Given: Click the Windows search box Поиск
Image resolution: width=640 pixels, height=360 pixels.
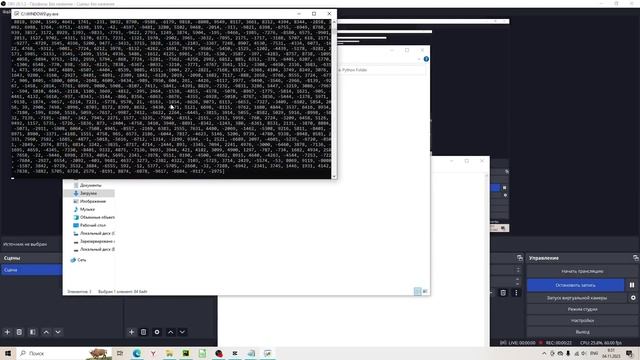Looking at the screenshot, I should tap(64, 353).
